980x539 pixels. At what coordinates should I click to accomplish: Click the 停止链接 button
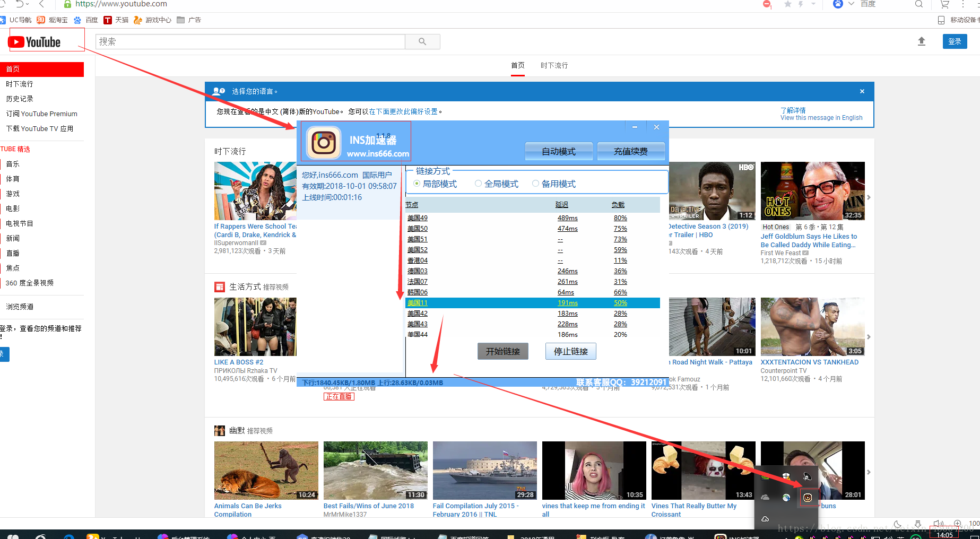pos(571,351)
